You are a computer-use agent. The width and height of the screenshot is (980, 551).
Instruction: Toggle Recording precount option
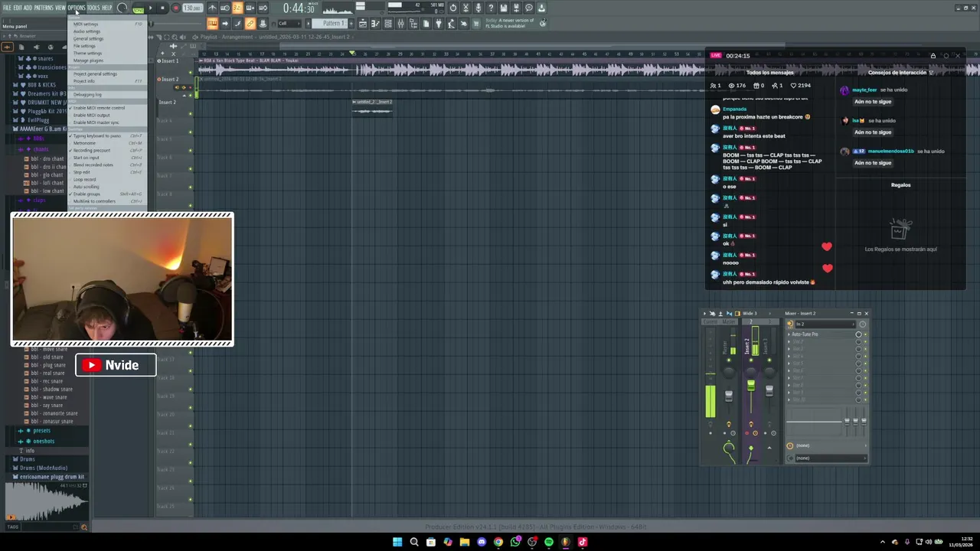click(107, 151)
